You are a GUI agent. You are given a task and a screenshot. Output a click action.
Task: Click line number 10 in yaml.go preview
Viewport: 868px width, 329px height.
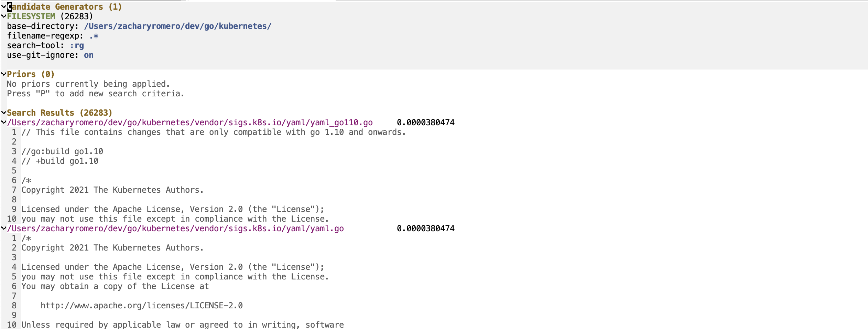[12, 325]
